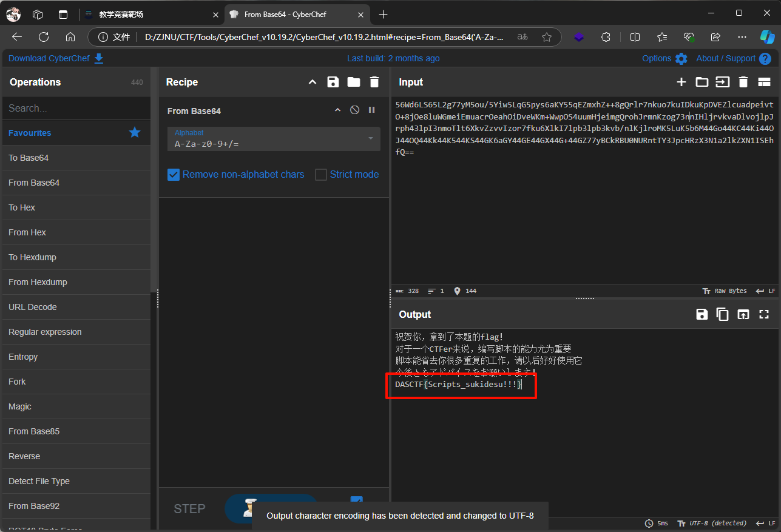Select the To Hex operation

click(x=76, y=207)
